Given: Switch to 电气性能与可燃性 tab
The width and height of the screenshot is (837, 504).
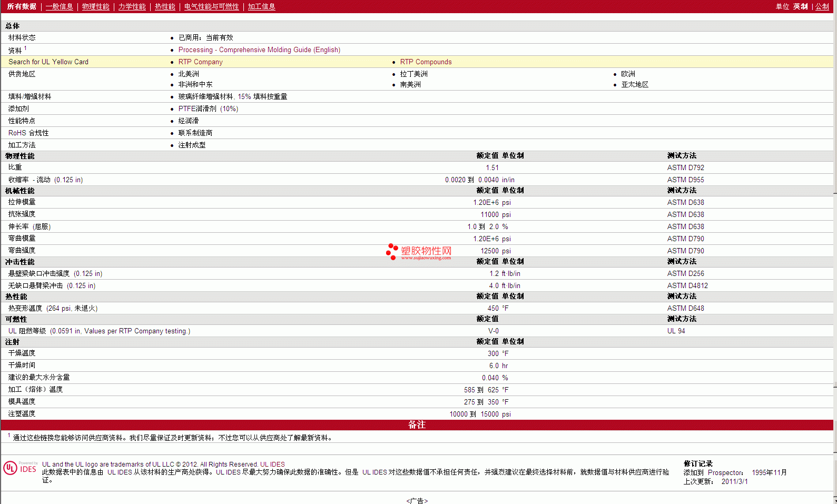Looking at the screenshot, I should (212, 6).
